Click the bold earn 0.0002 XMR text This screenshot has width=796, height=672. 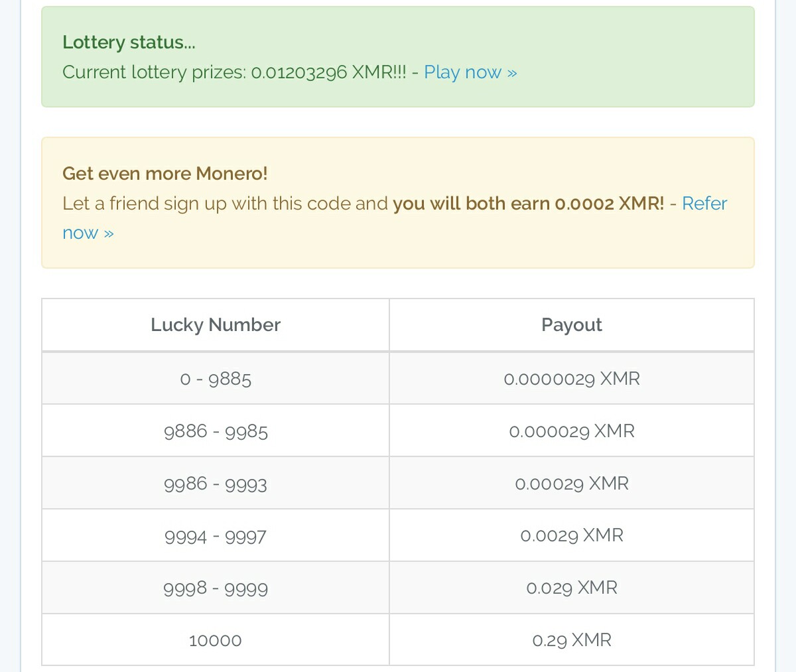[528, 204]
